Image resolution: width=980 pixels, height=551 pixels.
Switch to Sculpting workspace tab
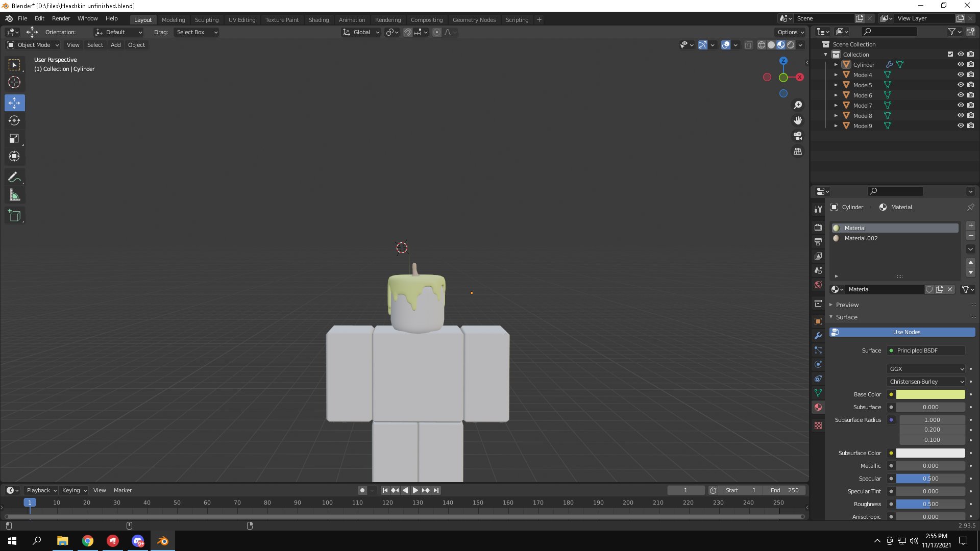pyautogui.click(x=207, y=19)
